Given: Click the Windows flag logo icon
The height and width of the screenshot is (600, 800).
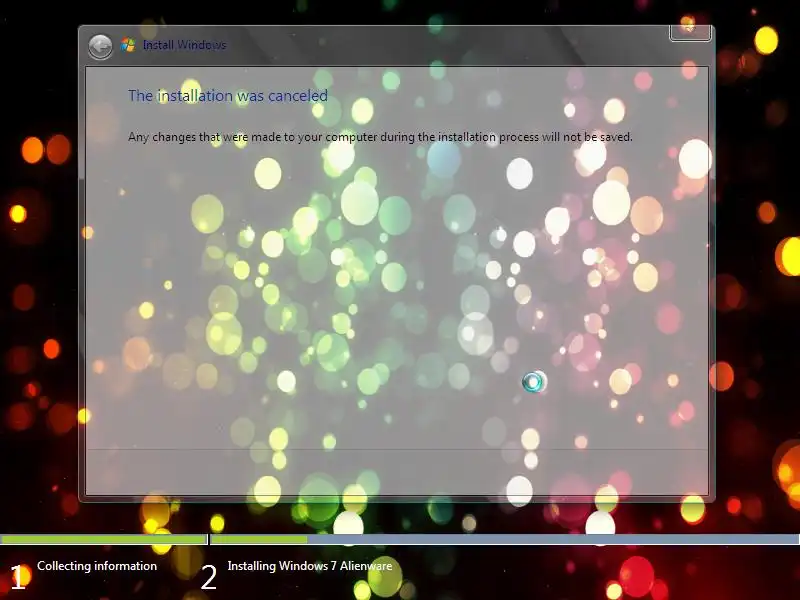Looking at the screenshot, I should [x=128, y=45].
